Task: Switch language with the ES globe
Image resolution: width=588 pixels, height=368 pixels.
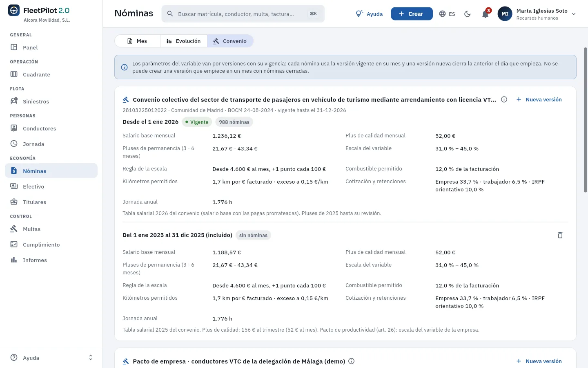Action: pyautogui.click(x=447, y=14)
